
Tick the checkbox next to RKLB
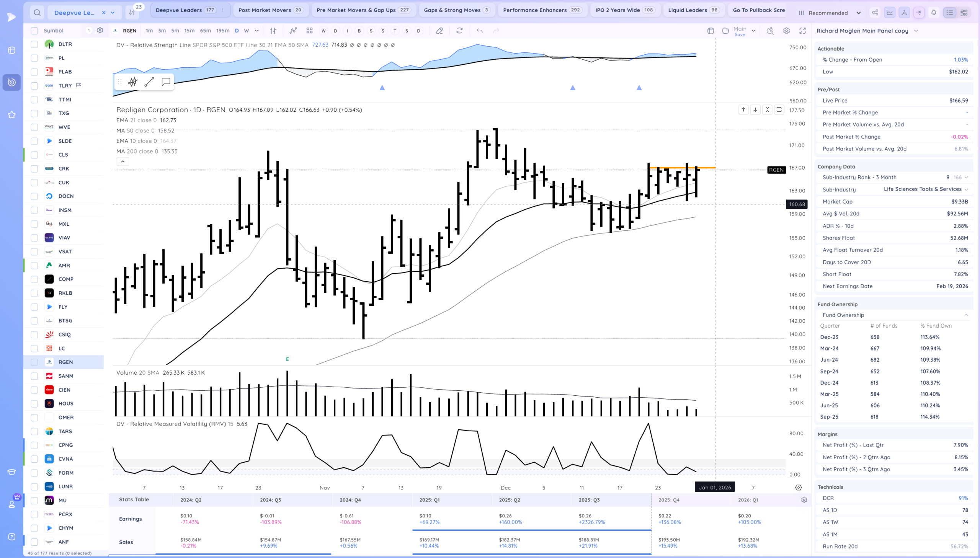click(34, 293)
